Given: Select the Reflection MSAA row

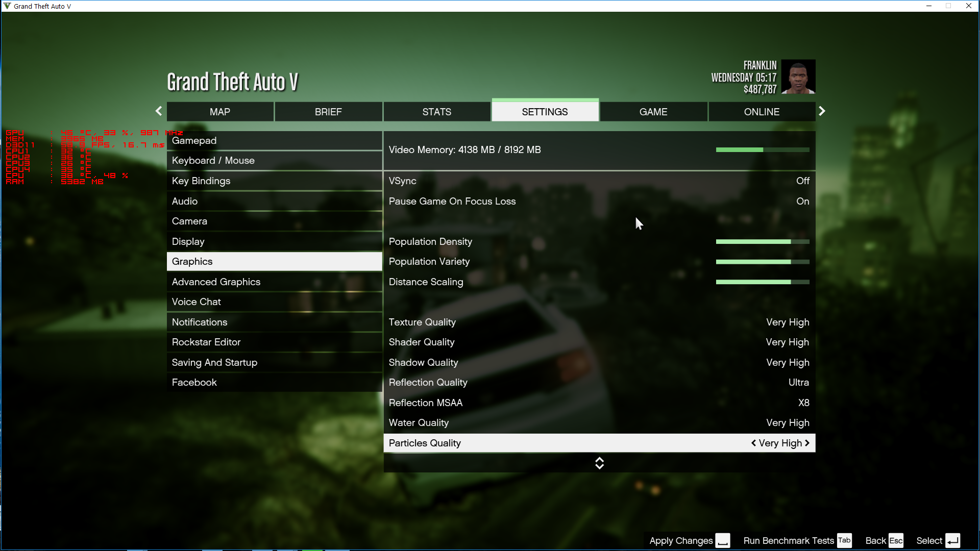Looking at the screenshot, I should pos(599,403).
